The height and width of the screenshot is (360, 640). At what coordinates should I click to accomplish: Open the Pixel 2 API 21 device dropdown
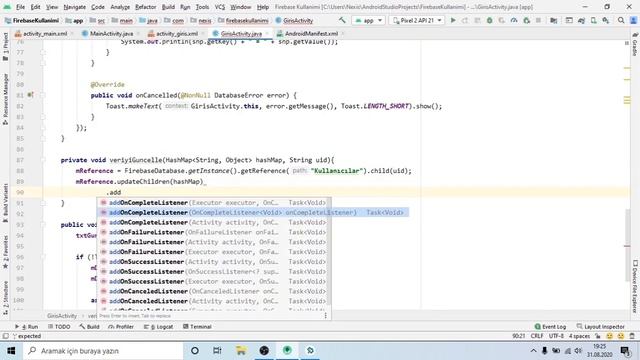417,20
